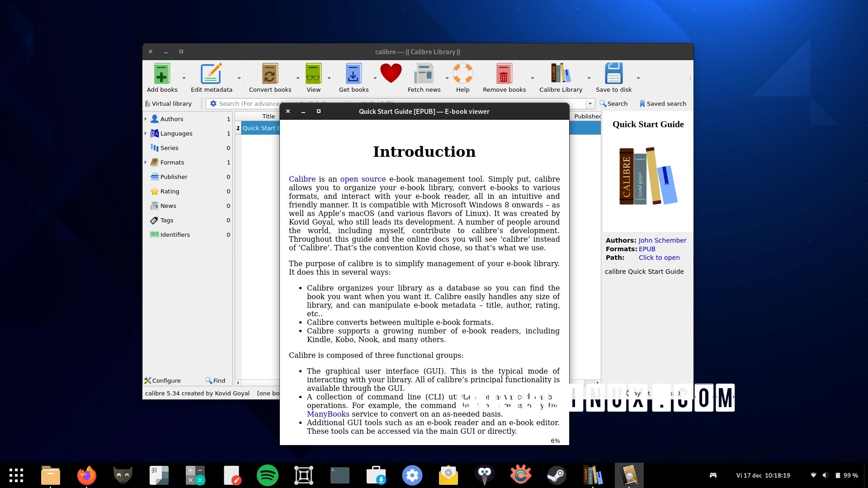Click the Virtual library button
Viewport: 868px width, 488px height.
coord(169,103)
